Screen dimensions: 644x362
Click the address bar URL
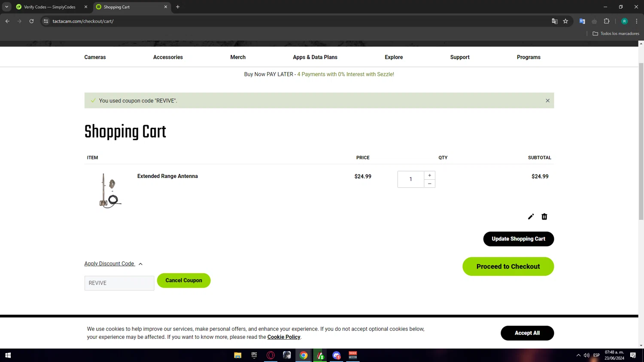[83, 21]
